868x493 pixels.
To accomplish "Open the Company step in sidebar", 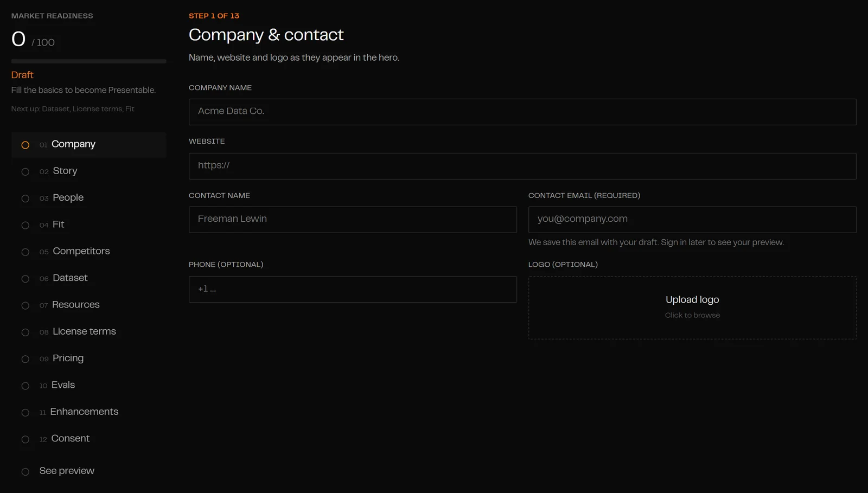I will [x=88, y=145].
